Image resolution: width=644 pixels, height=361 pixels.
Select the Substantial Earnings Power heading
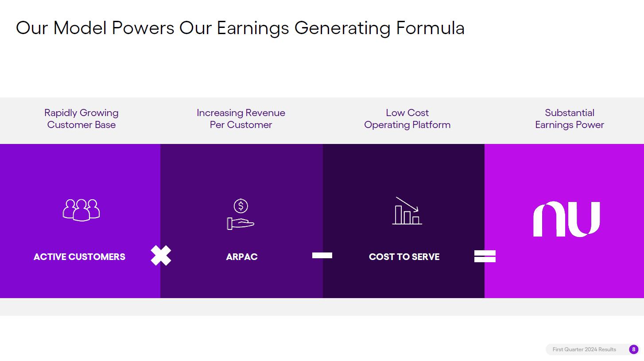(x=569, y=119)
